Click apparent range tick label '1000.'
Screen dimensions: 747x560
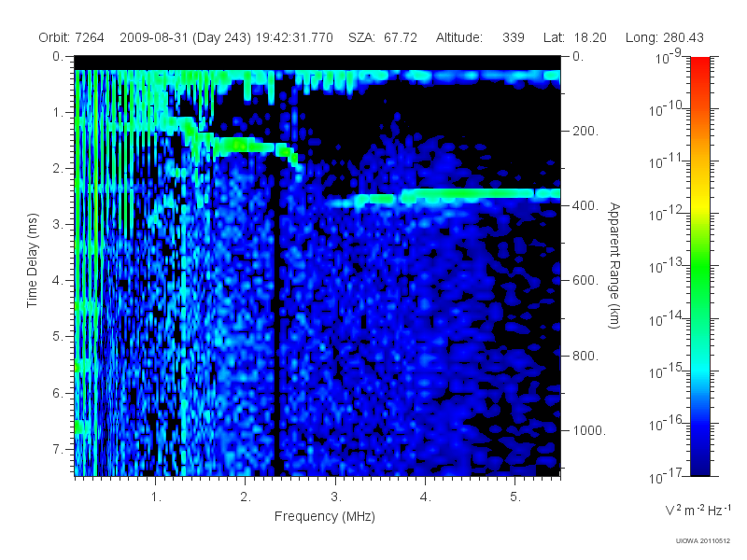(x=589, y=430)
